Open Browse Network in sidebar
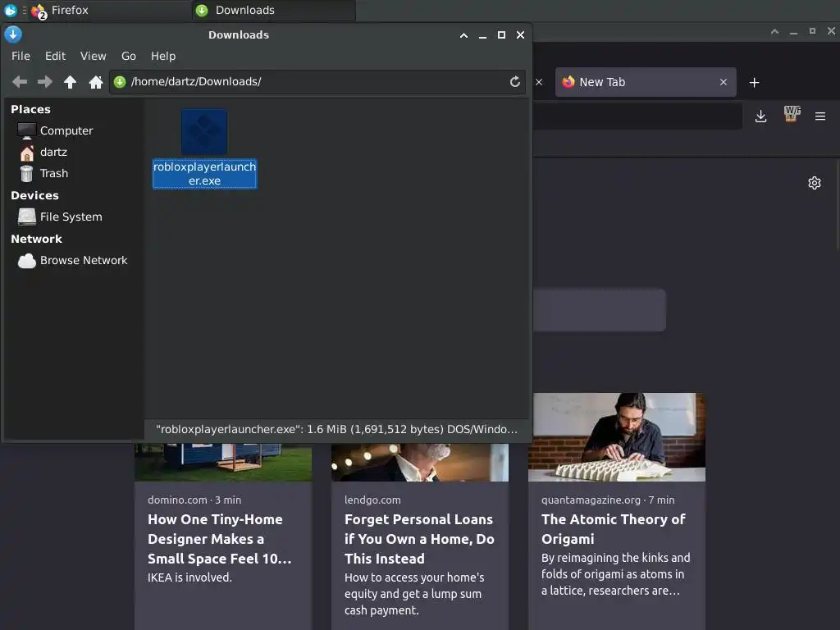 [x=73, y=260]
